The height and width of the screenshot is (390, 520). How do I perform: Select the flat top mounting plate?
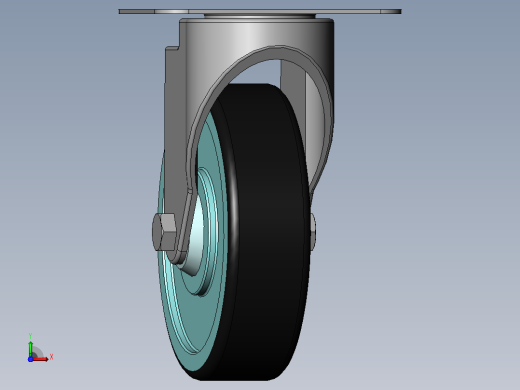click(x=260, y=11)
